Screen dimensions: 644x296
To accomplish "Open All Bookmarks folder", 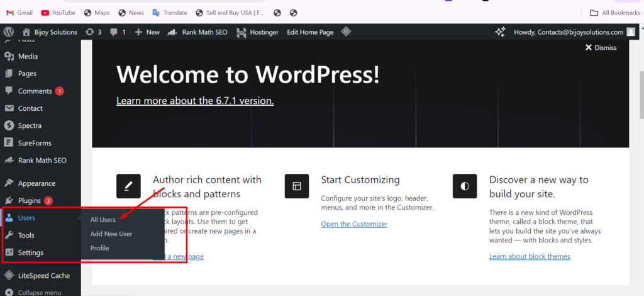I will 615,13.
